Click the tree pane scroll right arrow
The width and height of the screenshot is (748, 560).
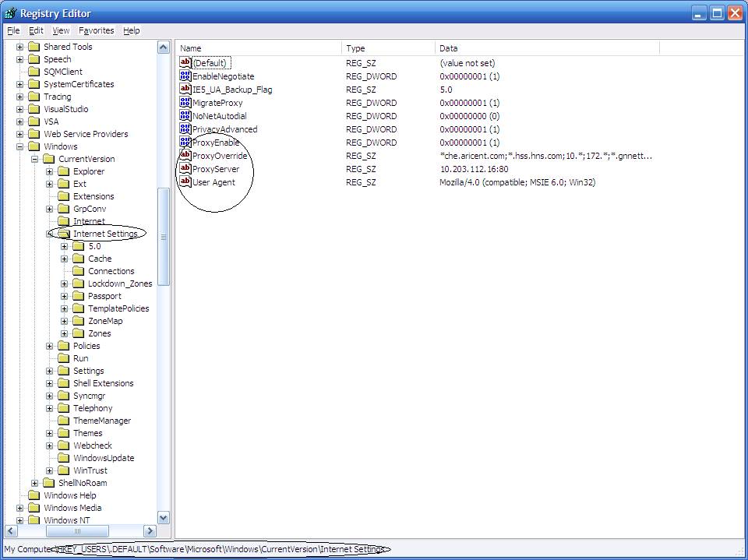150,530
